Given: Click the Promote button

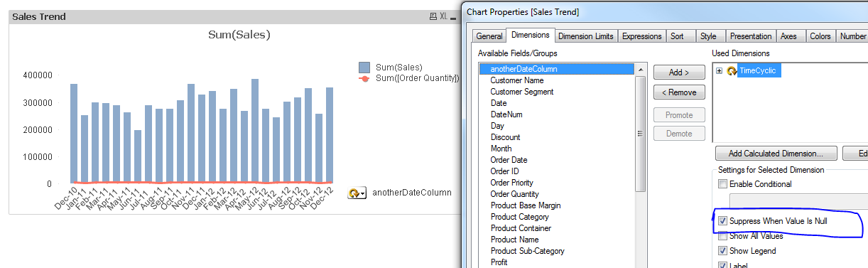Looking at the screenshot, I should [x=679, y=115].
